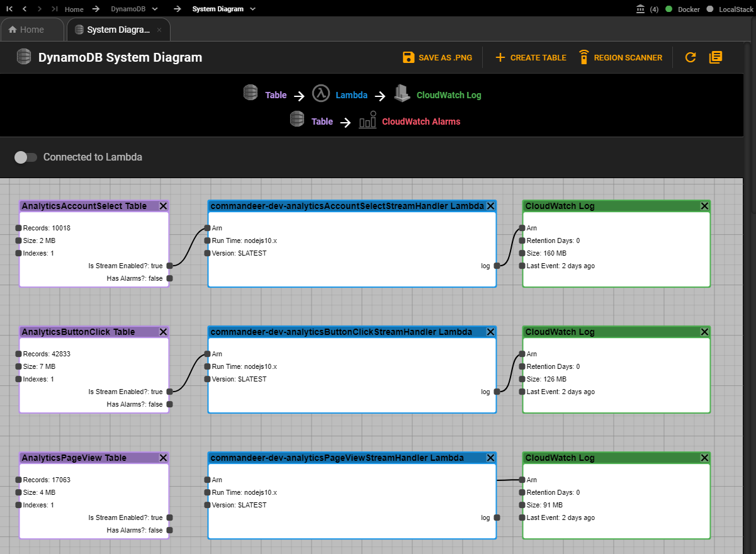Select the AnalyticsButtonClick Table title bar

pos(94,332)
